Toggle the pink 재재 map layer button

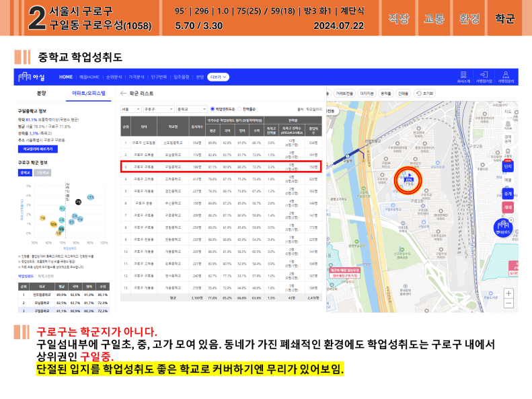pyautogui.click(x=508, y=207)
